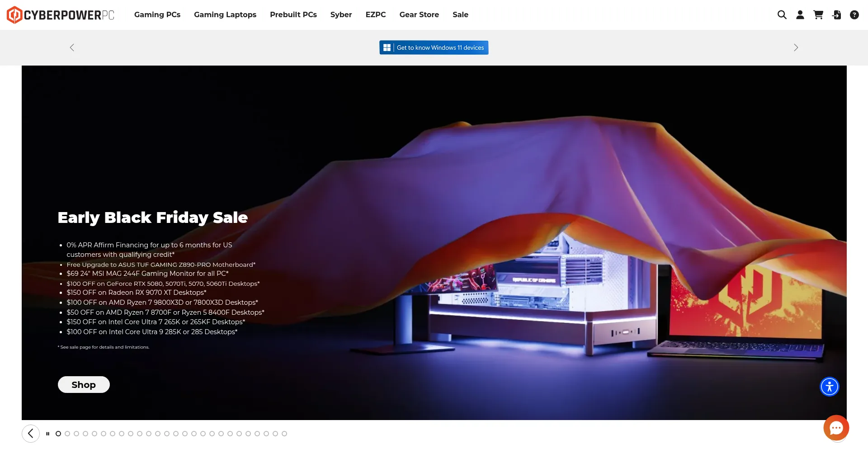
Task: Open the user account icon
Action: [x=800, y=15]
